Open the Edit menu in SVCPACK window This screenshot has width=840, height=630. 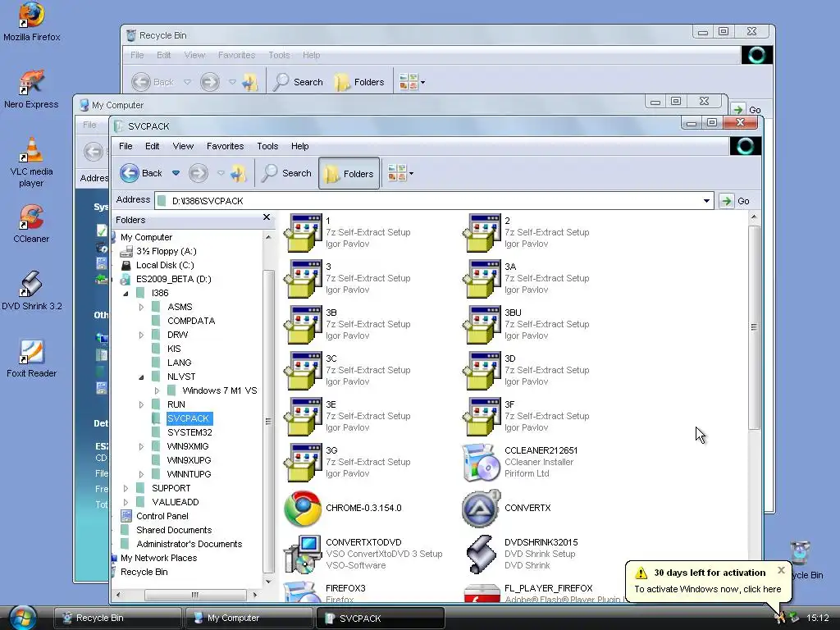pyautogui.click(x=152, y=146)
